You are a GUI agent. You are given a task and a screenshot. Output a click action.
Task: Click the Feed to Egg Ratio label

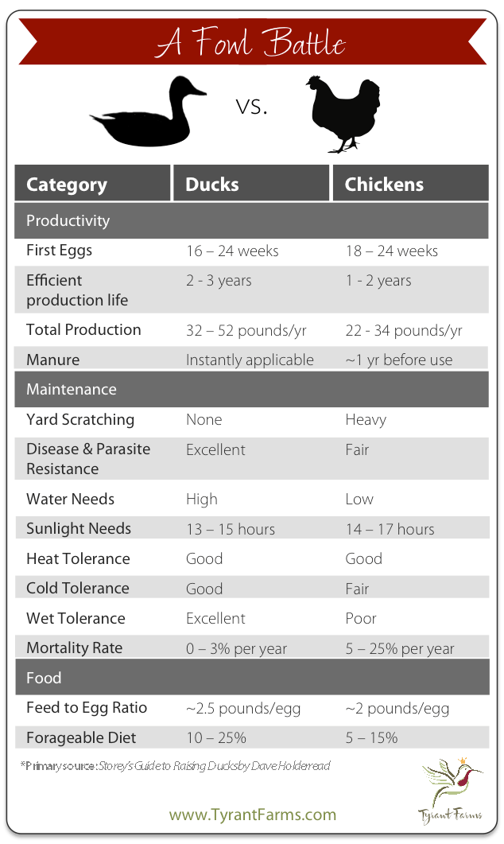tap(87, 708)
